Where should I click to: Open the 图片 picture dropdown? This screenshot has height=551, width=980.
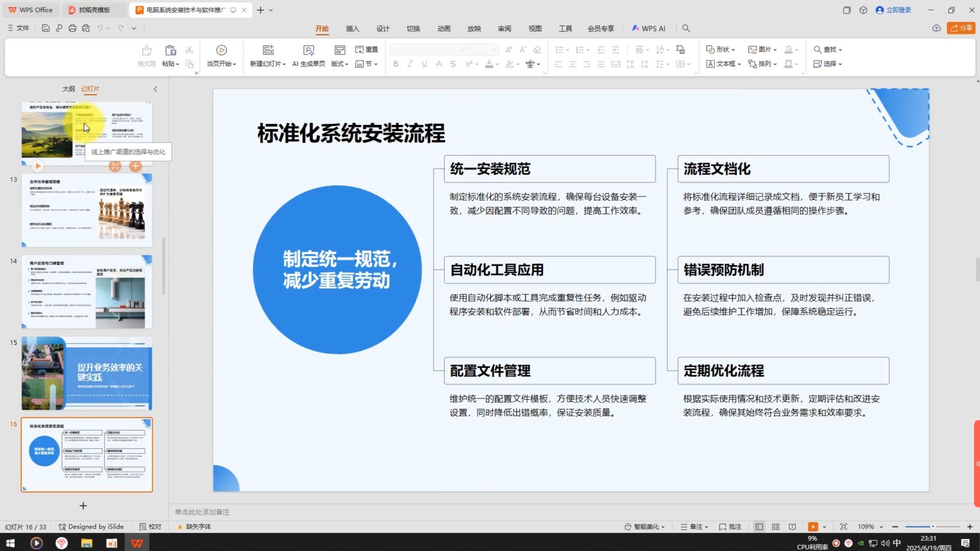(763, 50)
